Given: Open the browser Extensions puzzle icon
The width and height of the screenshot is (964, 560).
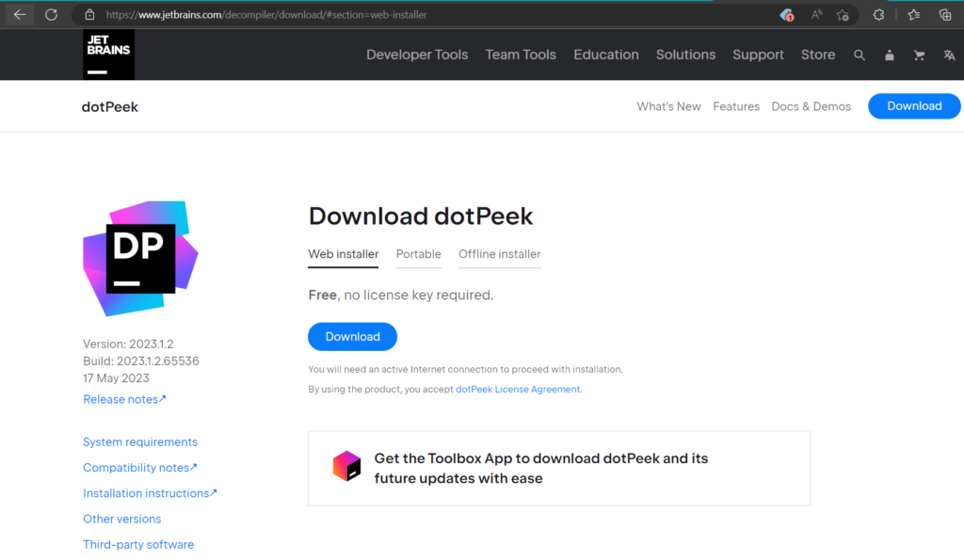Looking at the screenshot, I should [878, 15].
